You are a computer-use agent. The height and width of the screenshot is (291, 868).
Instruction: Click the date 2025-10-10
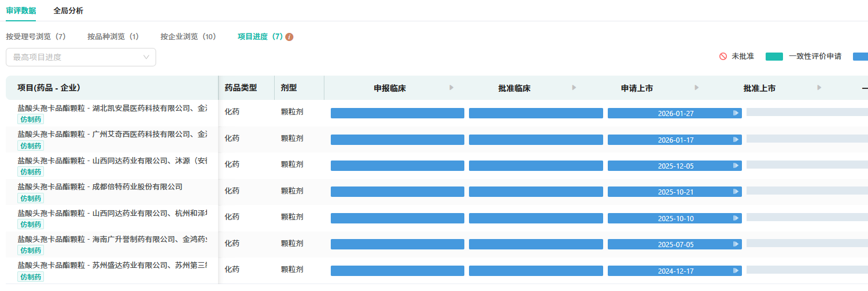[675, 219]
